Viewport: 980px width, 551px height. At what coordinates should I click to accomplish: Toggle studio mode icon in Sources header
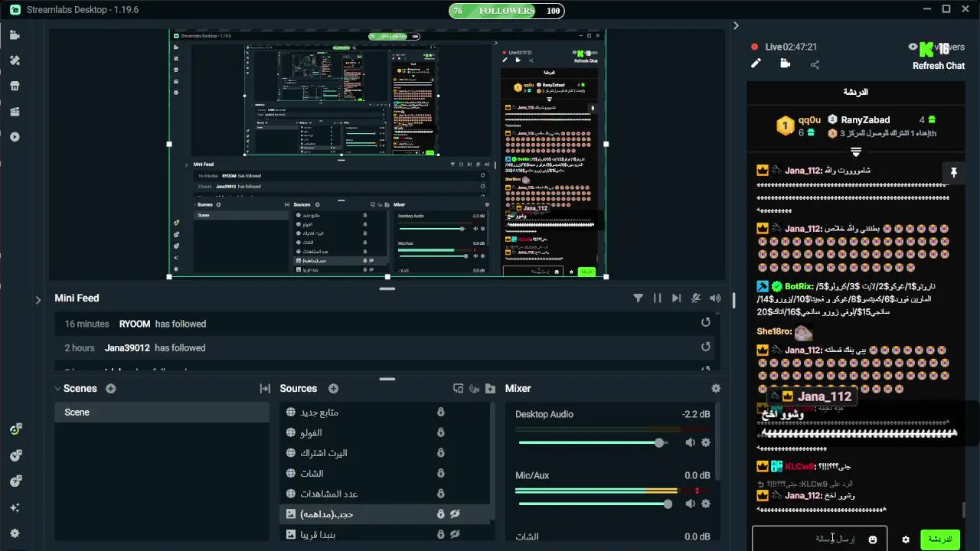click(474, 389)
